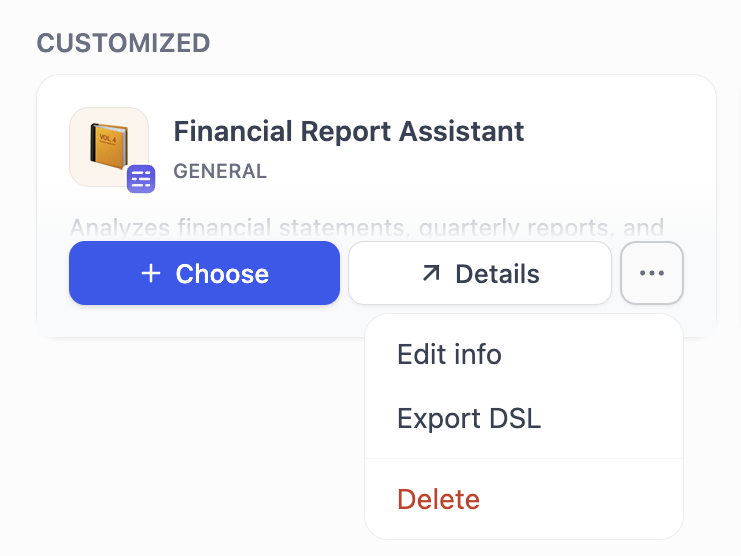This screenshot has width=741, height=556.
Task: Click the VOL. 4 text on book
Action: tap(108, 138)
